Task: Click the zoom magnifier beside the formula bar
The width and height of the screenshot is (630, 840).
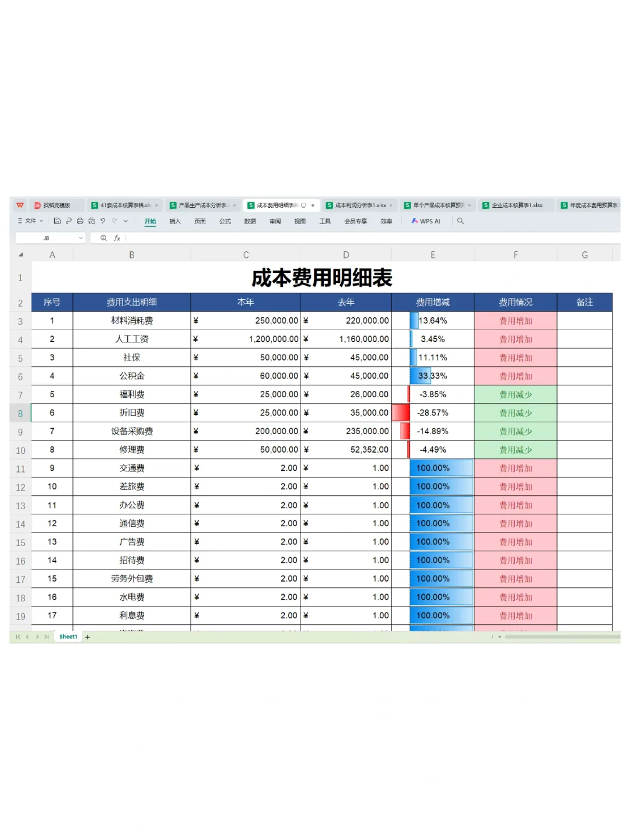Action: point(103,238)
